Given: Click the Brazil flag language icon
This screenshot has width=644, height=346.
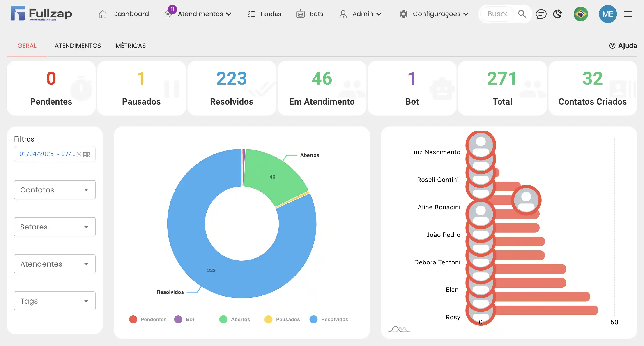Looking at the screenshot, I should click(580, 14).
